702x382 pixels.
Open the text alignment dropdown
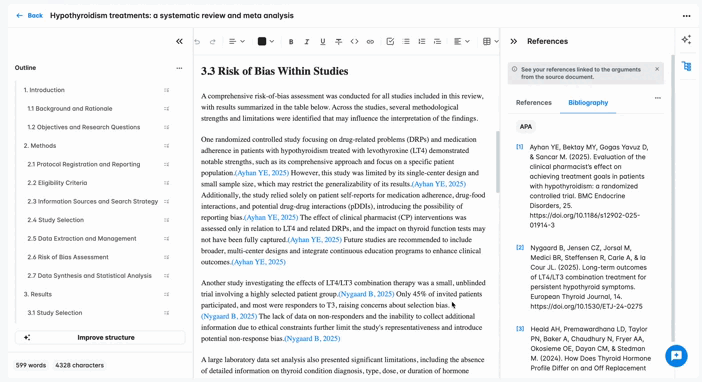(x=461, y=42)
